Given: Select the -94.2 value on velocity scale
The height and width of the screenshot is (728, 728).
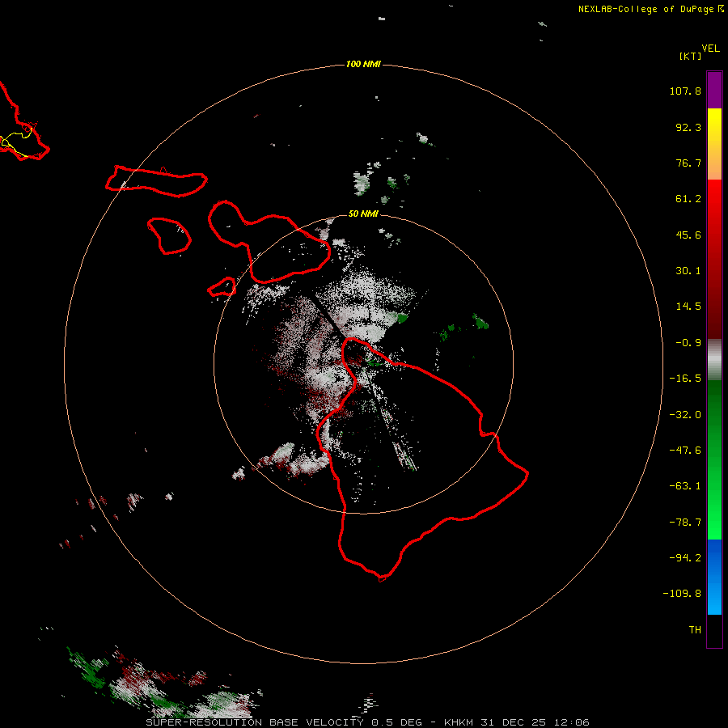Looking at the screenshot, I should 685,558.
